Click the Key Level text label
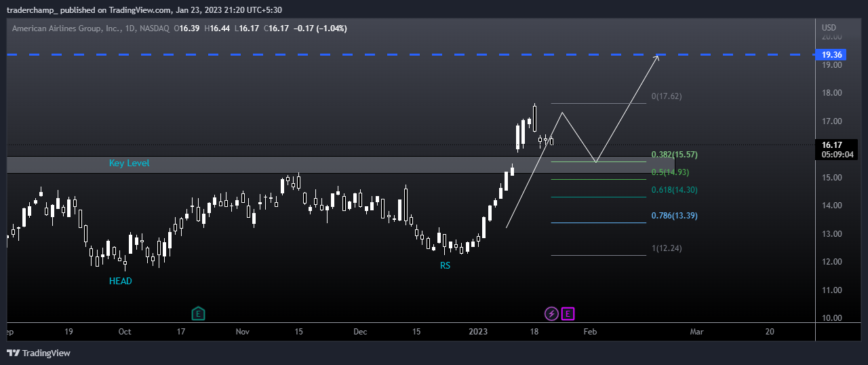This screenshot has width=868, height=365. tap(129, 164)
